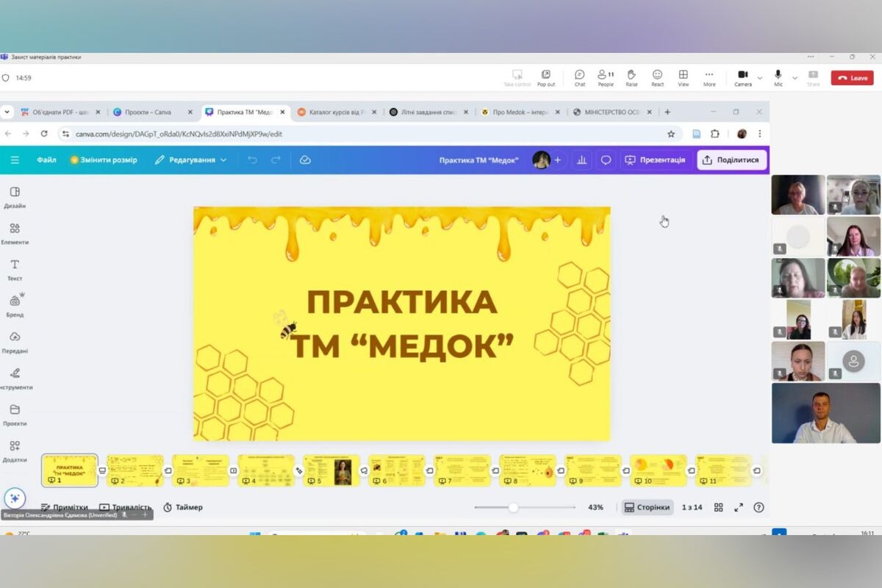Open the Файл menu in Canva
The width and height of the screenshot is (882, 588).
coord(46,159)
